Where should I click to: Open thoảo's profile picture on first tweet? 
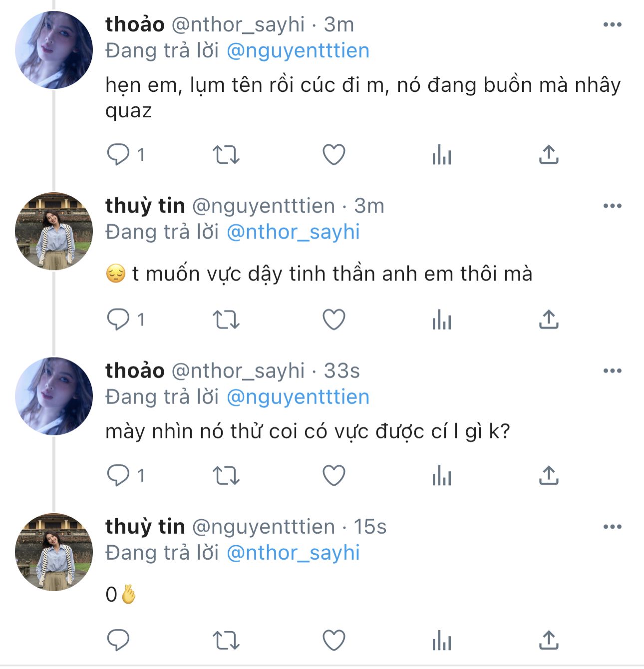[x=54, y=50]
